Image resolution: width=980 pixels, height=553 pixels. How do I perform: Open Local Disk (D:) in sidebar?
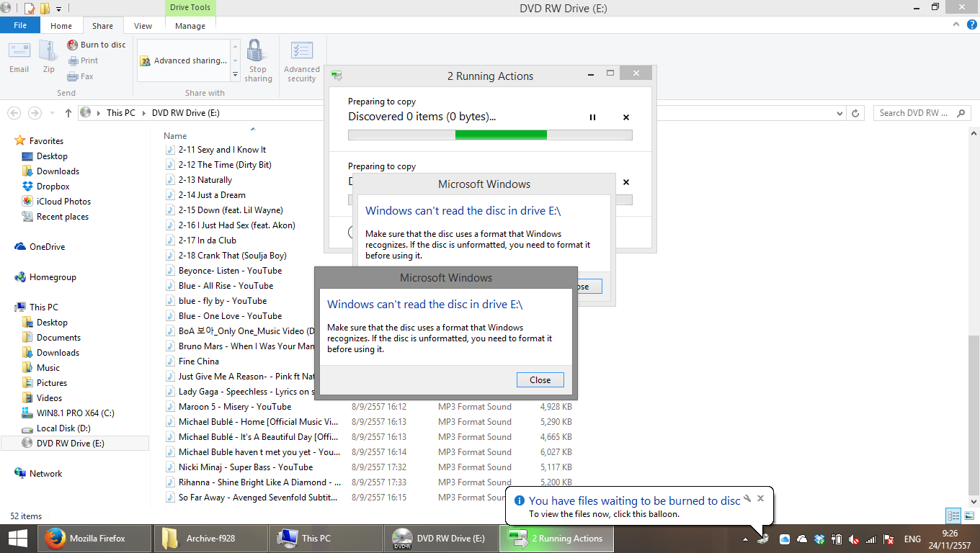[x=63, y=428]
